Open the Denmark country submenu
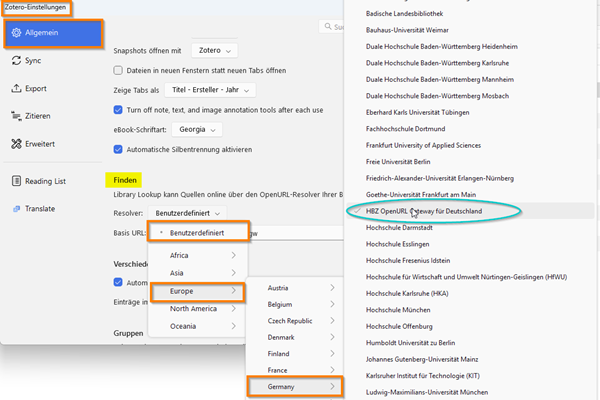Screen dimensions: 600x400 point(295,337)
